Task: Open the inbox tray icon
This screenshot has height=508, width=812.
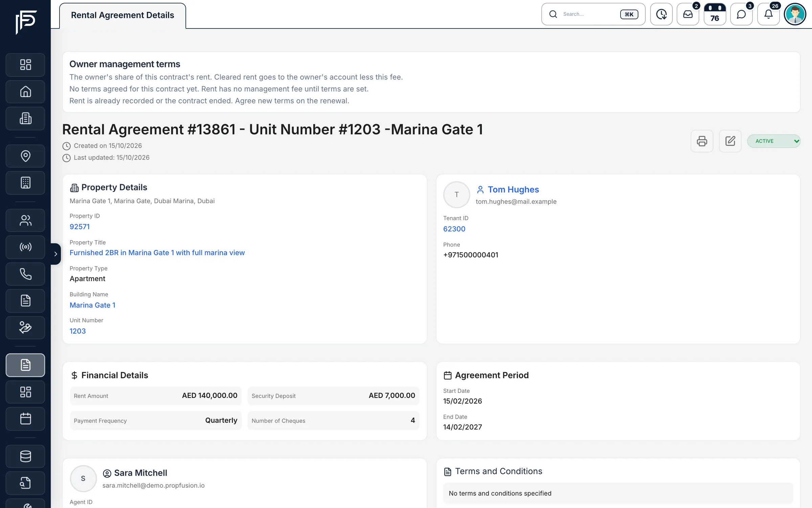Action: point(688,14)
